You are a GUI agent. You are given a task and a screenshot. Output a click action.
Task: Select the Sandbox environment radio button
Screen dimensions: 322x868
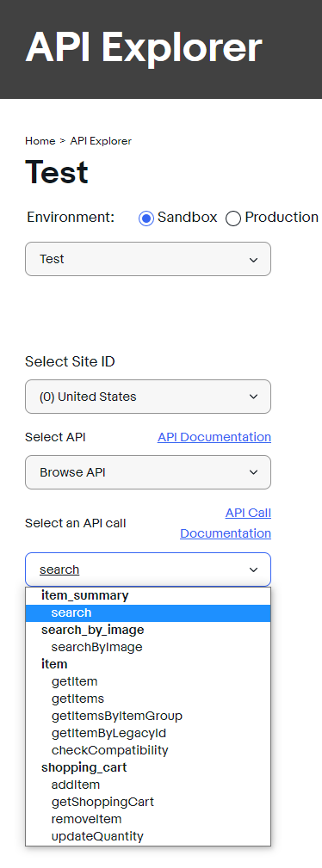tap(146, 219)
